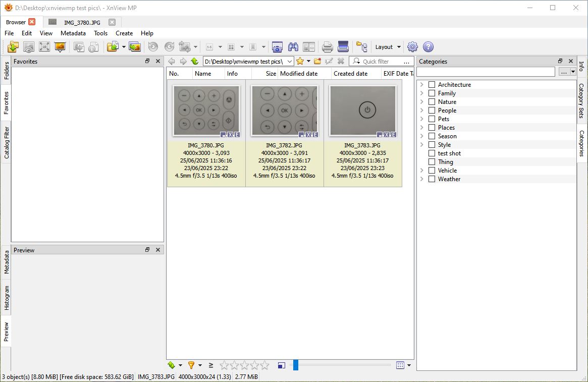This screenshot has height=382, width=588.
Task: Click the Quick filter options ellipsis
Action: point(406,62)
